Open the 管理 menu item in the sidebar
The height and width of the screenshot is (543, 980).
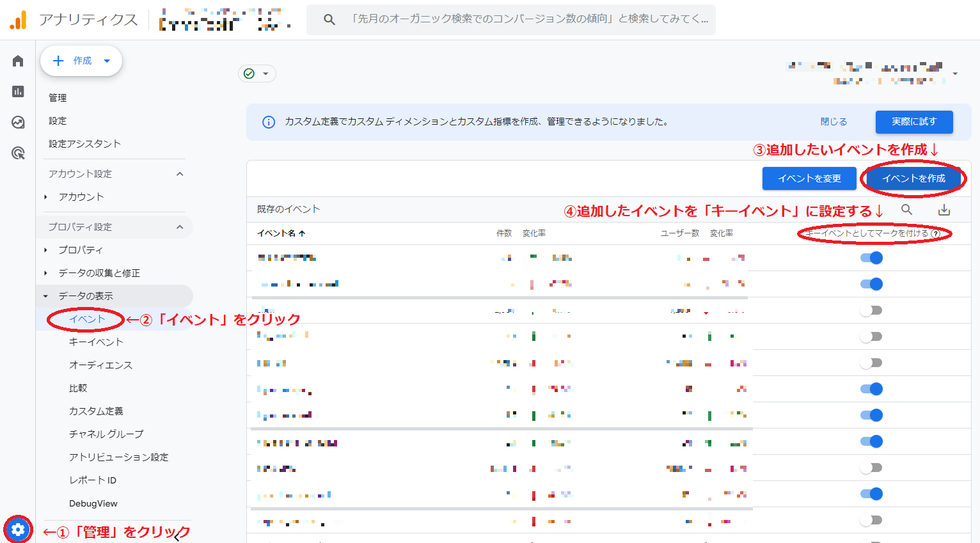tap(58, 98)
